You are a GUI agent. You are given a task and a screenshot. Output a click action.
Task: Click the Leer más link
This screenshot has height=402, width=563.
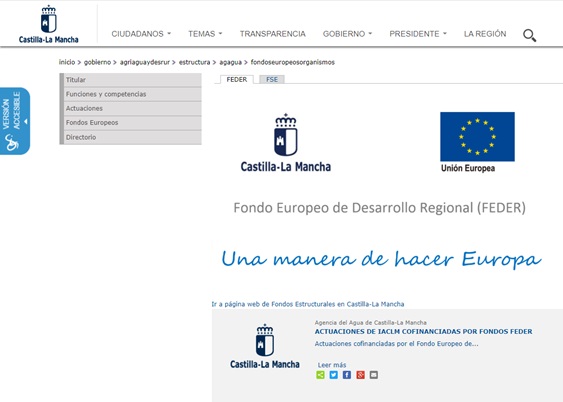click(x=332, y=365)
